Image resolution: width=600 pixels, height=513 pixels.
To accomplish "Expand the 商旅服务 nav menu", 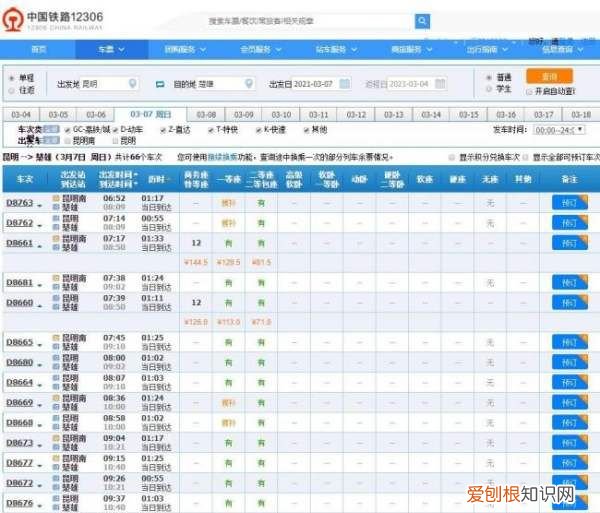I will (x=412, y=49).
